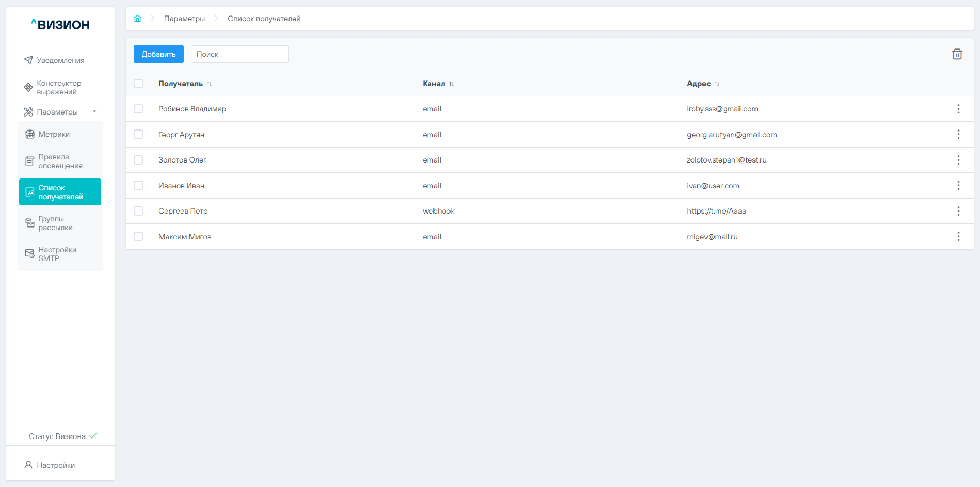Collapse the Параметры sidebar section arrow
980x487 pixels.
point(94,111)
